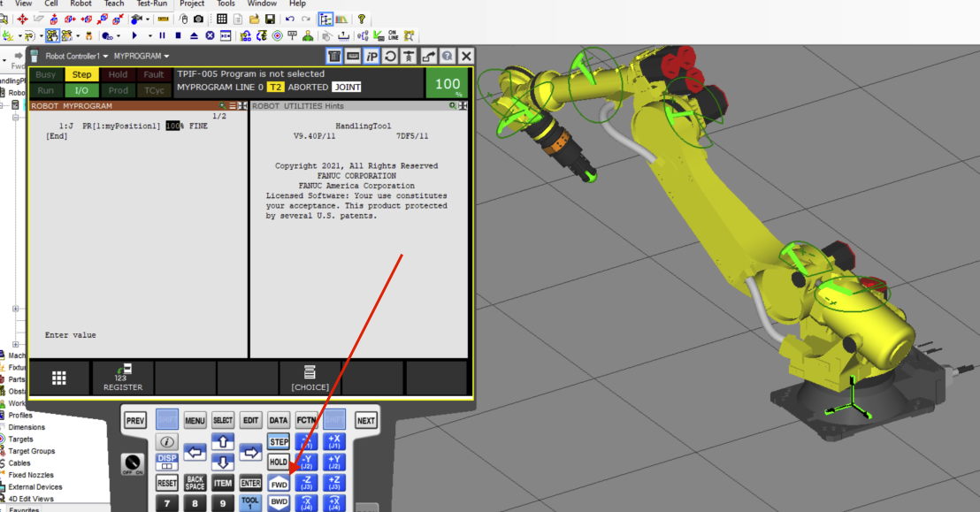Click the DATA key on the pendant

click(x=279, y=420)
